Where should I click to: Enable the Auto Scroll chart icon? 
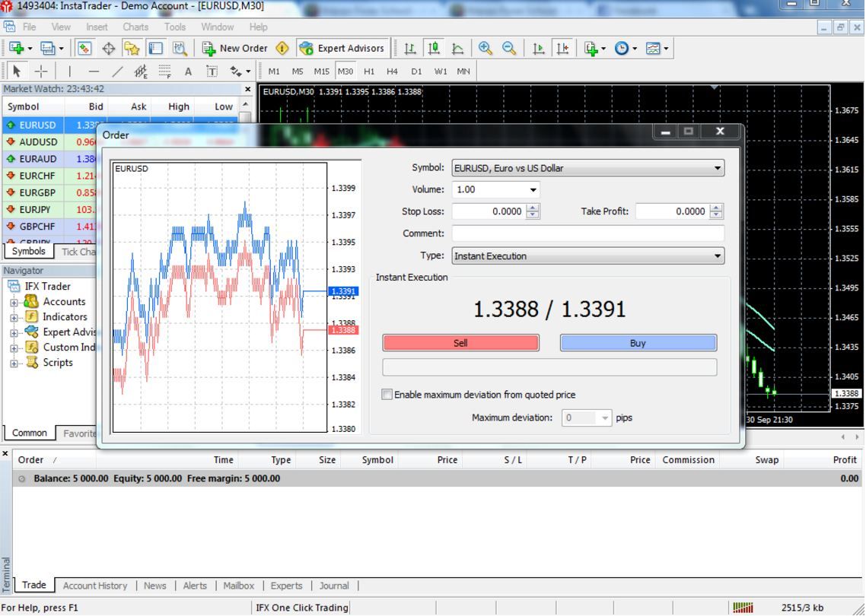539,49
